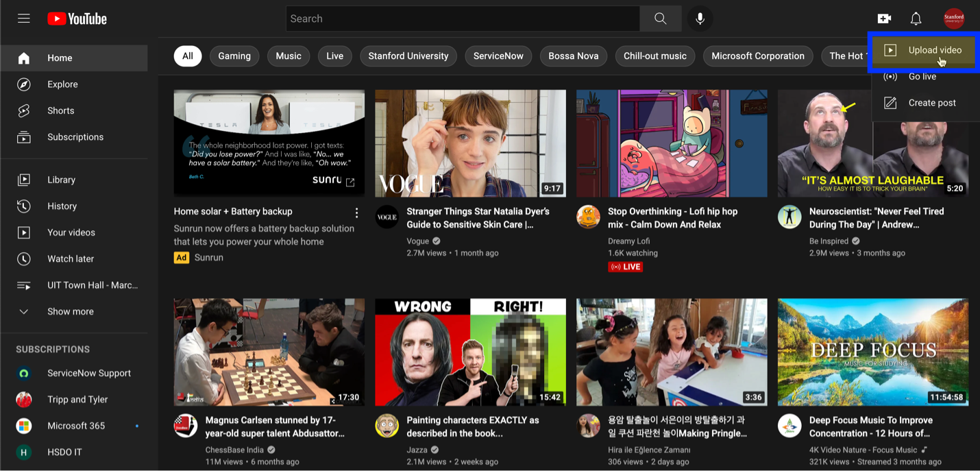Open Sunrun home solar ad thumbnail
The height and width of the screenshot is (473, 980).
coord(269,143)
